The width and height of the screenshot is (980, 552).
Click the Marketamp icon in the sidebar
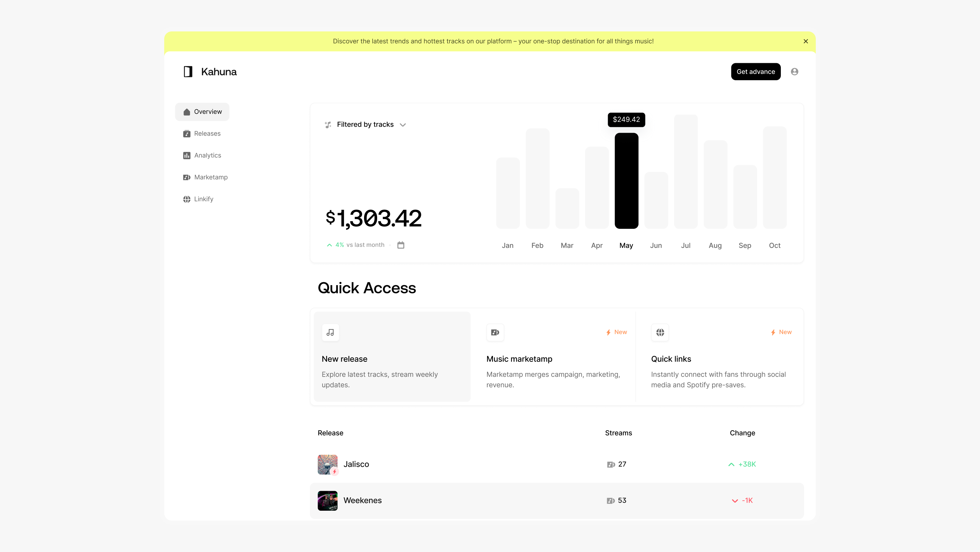186,177
